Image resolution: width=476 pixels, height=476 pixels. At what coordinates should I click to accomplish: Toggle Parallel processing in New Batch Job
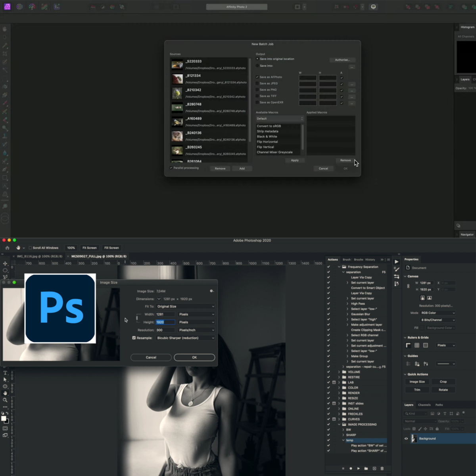coord(171,168)
